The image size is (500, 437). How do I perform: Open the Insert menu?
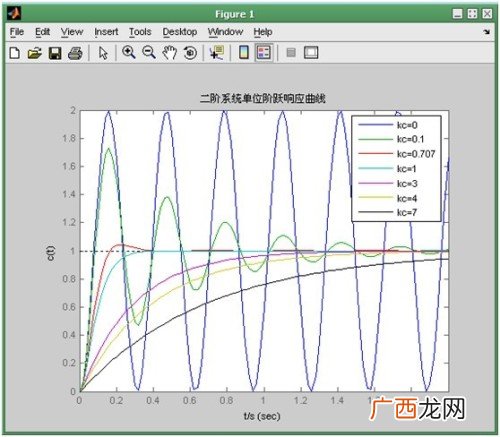tap(106, 32)
